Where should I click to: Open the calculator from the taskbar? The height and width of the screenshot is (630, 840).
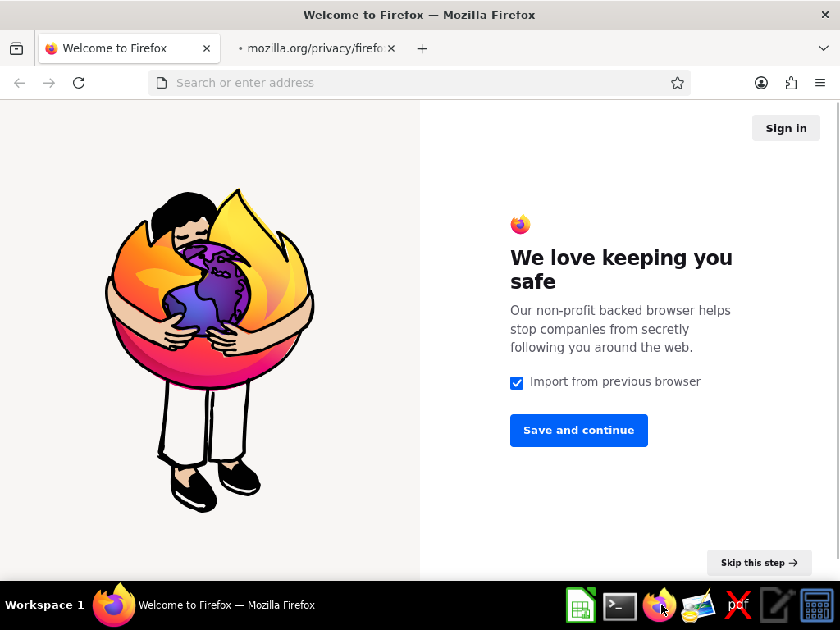click(x=817, y=606)
